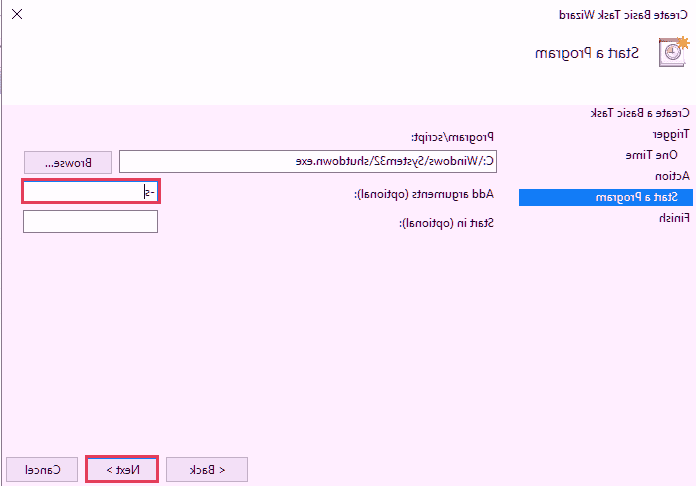Jump to the Finish step
Screen dimensions: 696x486
coord(673,217)
